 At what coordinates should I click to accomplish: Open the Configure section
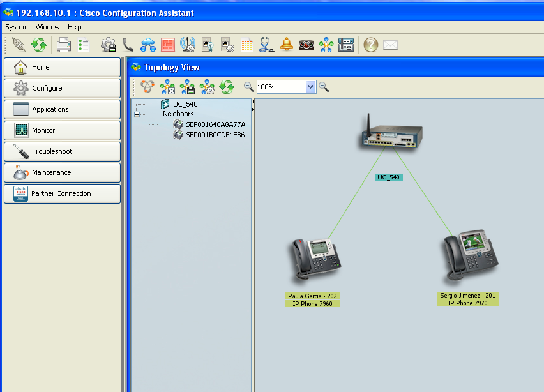tap(62, 88)
